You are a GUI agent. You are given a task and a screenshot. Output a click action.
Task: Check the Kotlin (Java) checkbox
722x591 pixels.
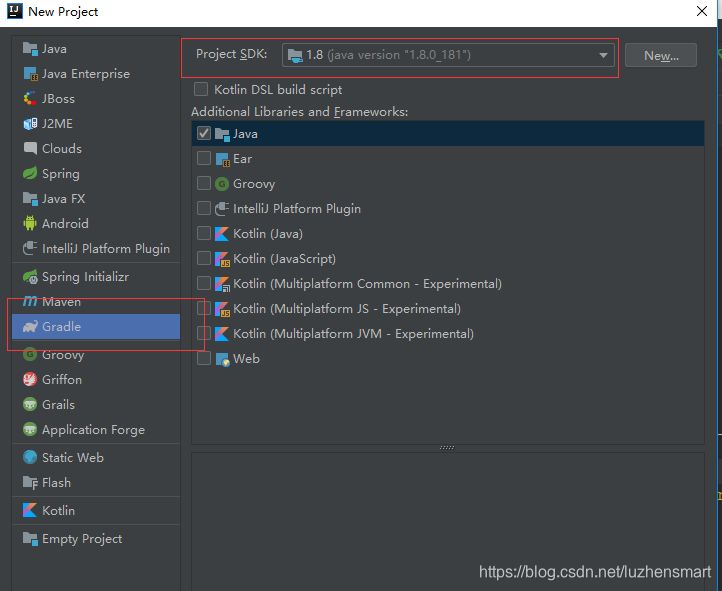[204, 233]
